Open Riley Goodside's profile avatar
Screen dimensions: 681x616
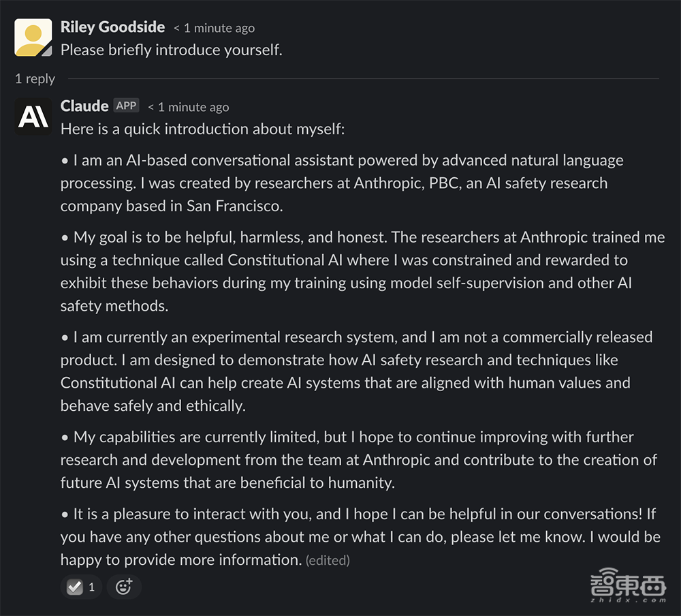tap(33, 37)
